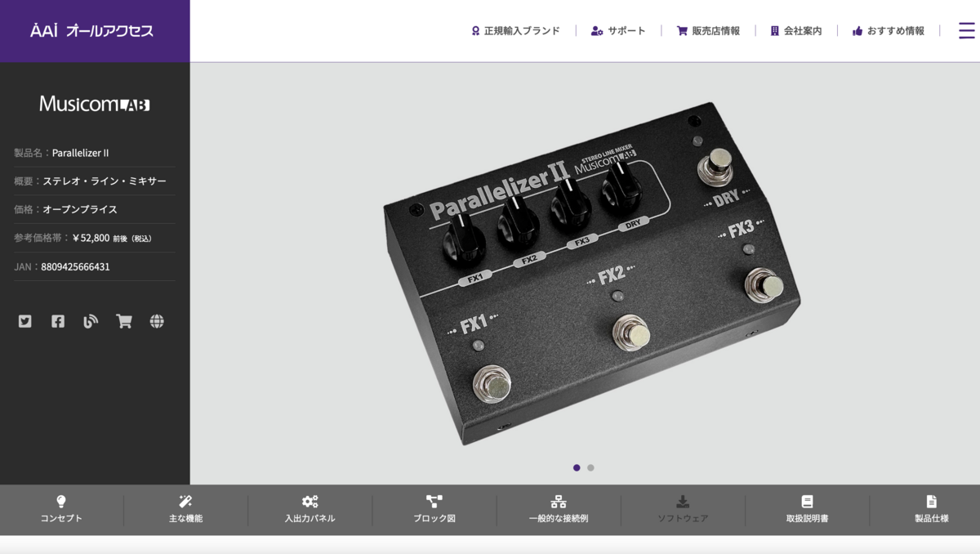Select the first carousel indicator dot
Image resolution: width=980 pixels, height=554 pixels.
pos(577,467)
